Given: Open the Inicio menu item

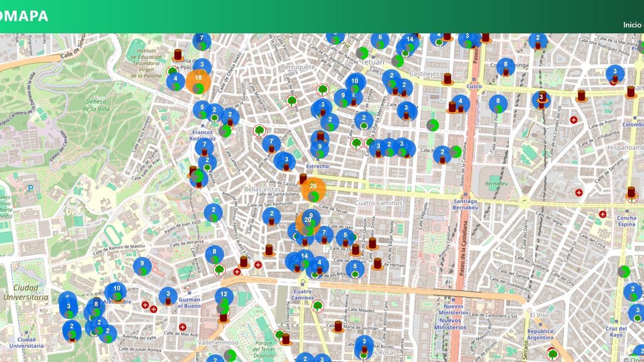Looking at the screenshot, I should click(633, 25).
